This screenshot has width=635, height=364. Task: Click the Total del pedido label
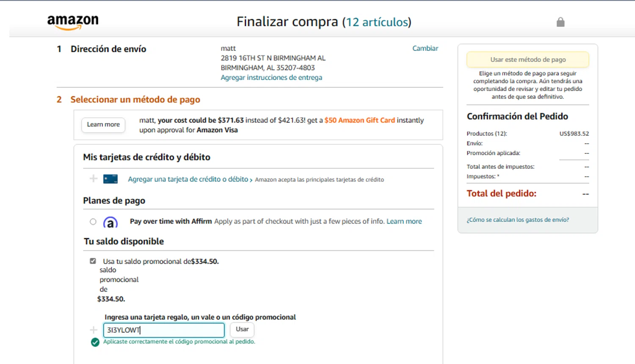[501, 194]
